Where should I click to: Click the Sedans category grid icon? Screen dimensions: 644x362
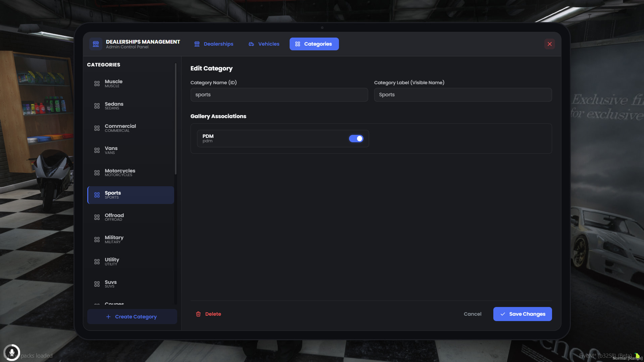97,106
